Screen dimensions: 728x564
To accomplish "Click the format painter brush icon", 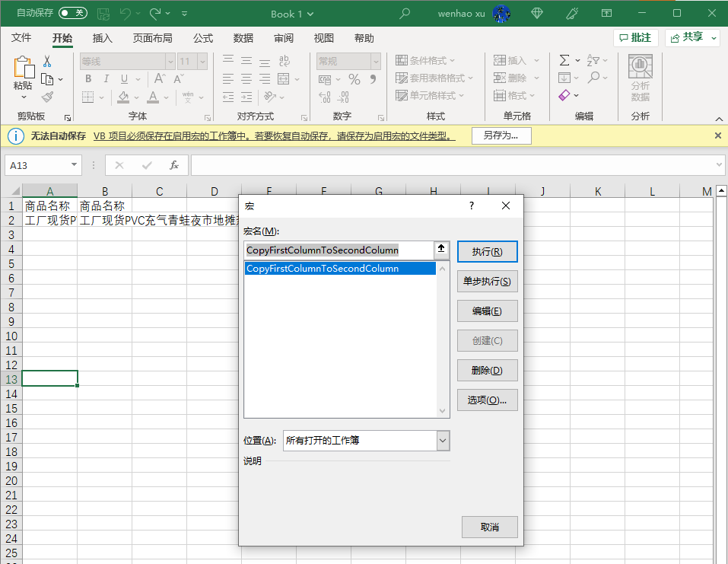I will (47, 97).
